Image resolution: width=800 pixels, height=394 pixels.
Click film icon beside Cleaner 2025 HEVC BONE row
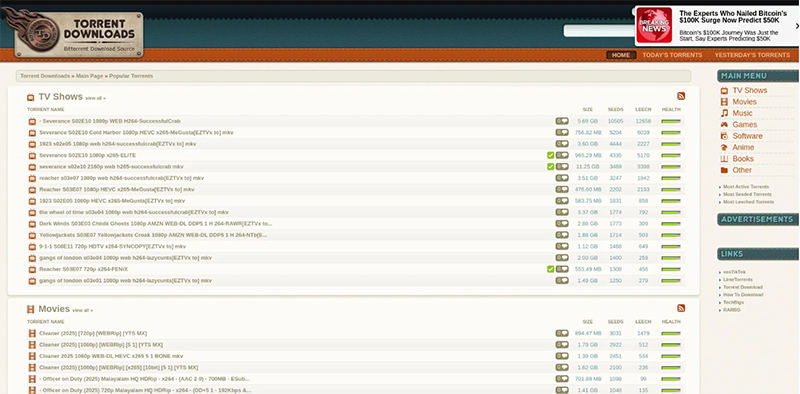(32, 356)
